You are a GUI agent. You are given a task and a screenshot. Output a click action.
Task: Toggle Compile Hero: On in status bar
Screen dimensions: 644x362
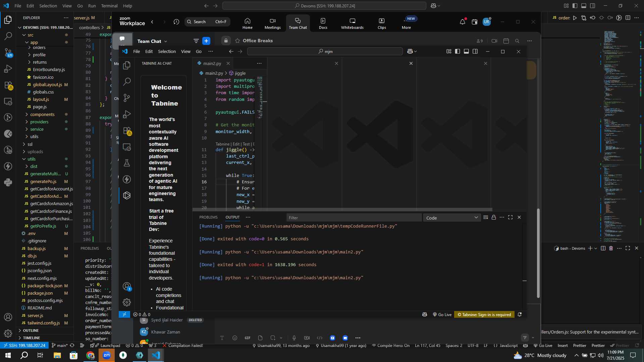click(x=391, y=346)
